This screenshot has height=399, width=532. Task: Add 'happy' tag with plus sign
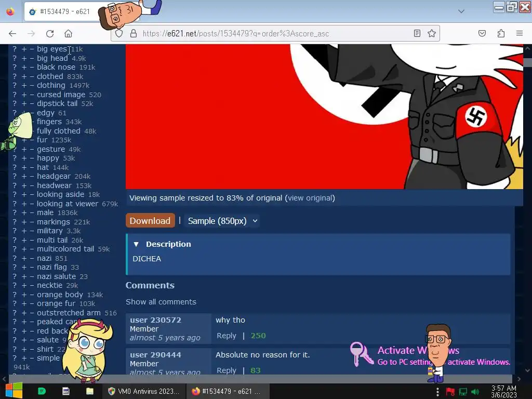point(24,158)
